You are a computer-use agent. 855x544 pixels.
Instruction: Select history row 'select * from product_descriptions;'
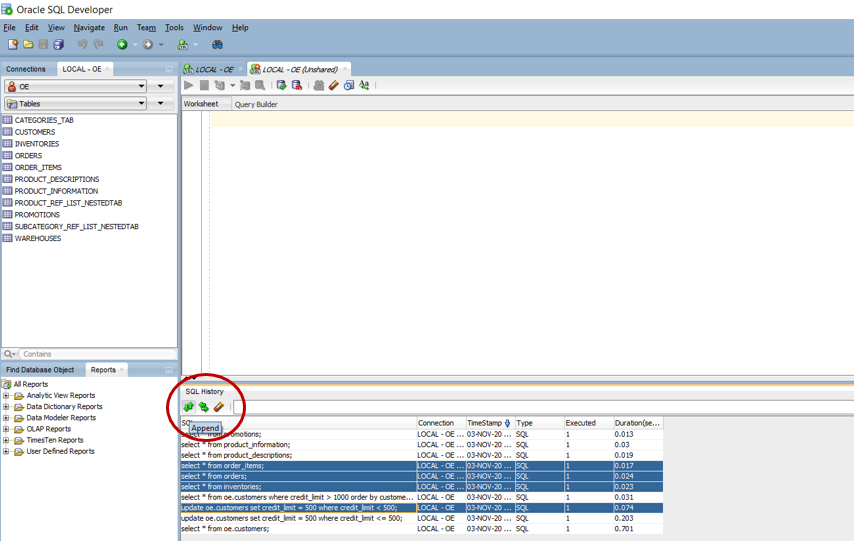click(x=422, y=455)
